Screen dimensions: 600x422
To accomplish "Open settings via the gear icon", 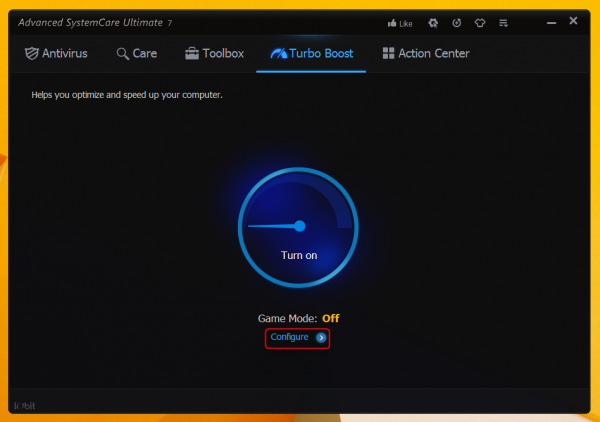I will pyautogui.click(x=433, y=23).
